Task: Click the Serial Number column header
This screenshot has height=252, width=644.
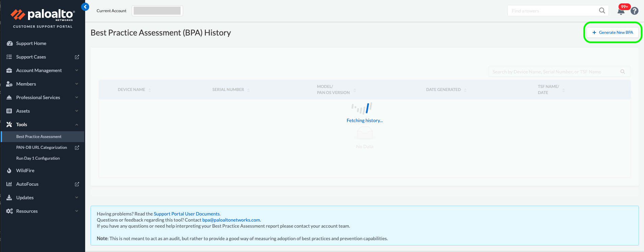Action: 228,90
